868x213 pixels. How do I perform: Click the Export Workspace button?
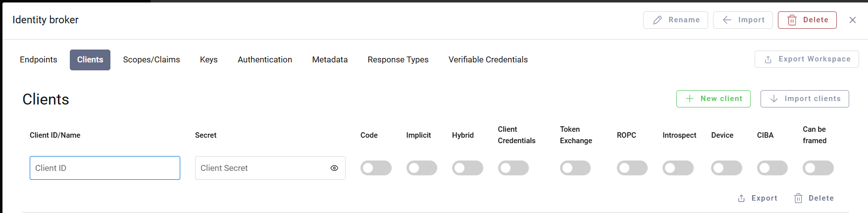click(807, 59)
